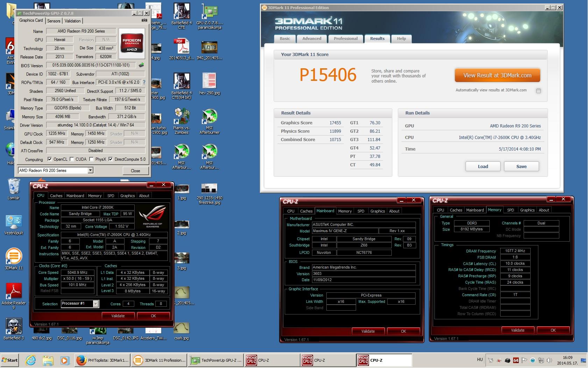Screen dimensions: 588x368
Task: Click View Result at 3DMark.com button
Action: pos(497,75)
